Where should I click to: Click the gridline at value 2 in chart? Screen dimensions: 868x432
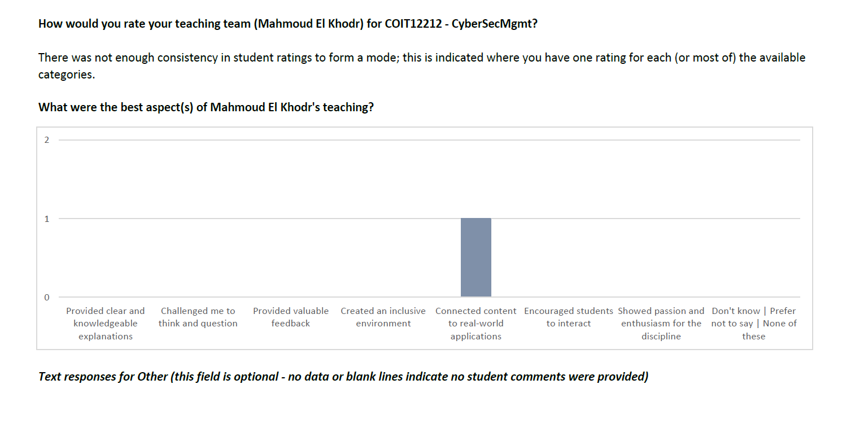tap(429, 140)
